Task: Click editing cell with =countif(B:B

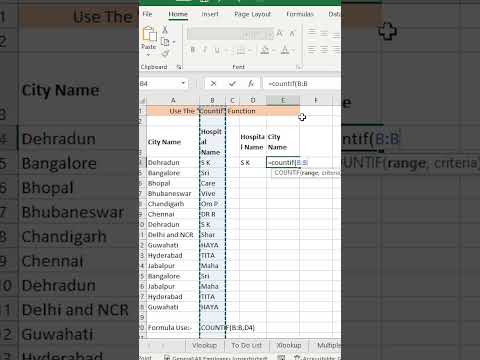Action: click(x=283, y=162)
